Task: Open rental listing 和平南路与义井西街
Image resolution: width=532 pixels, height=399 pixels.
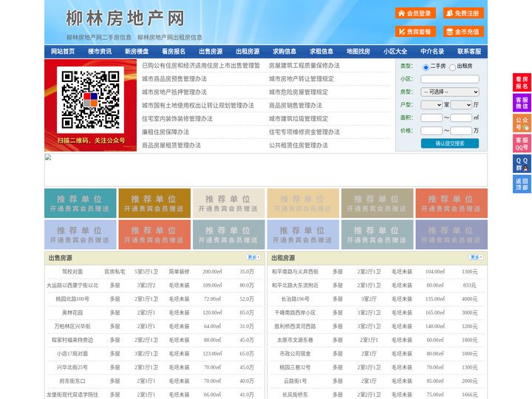Action: click(295, 272)
